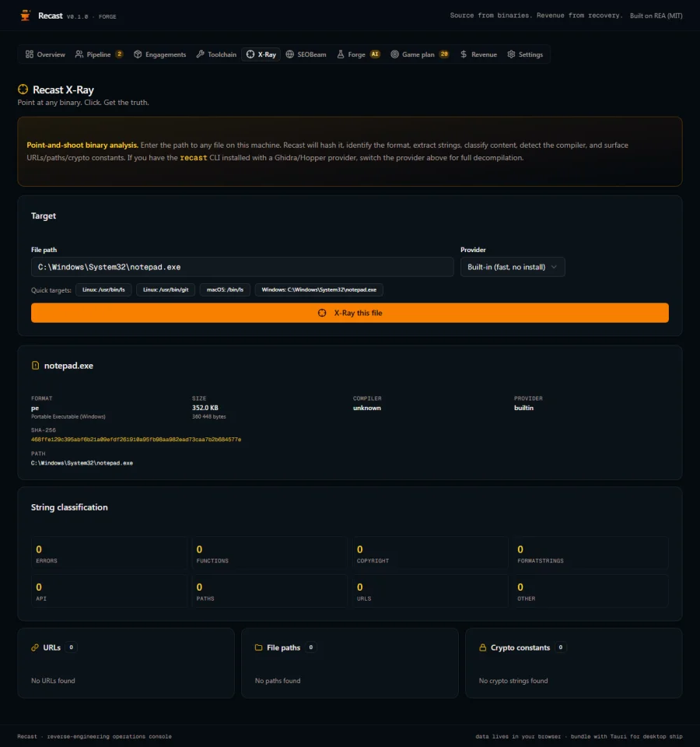
Task: Click the Provider dropdown chevron arrow
Action: coord(554,267)
